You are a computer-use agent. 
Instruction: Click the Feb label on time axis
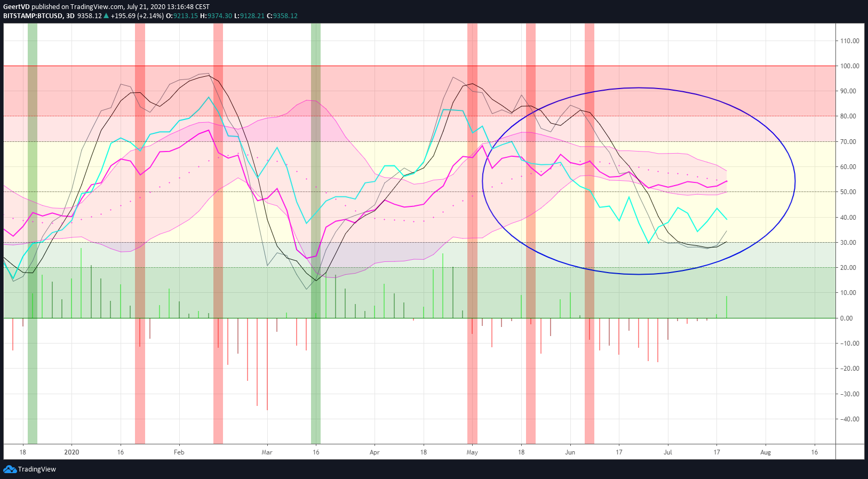point(179,452)
